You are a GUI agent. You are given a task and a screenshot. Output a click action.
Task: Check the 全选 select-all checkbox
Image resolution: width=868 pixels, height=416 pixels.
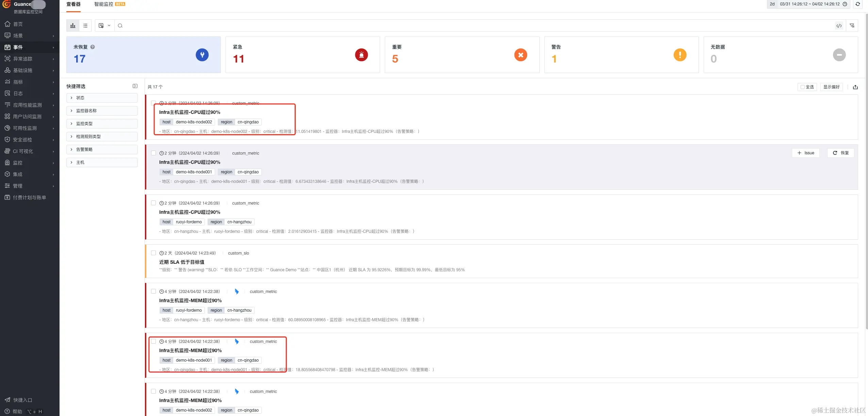click(x=803, y=87)
